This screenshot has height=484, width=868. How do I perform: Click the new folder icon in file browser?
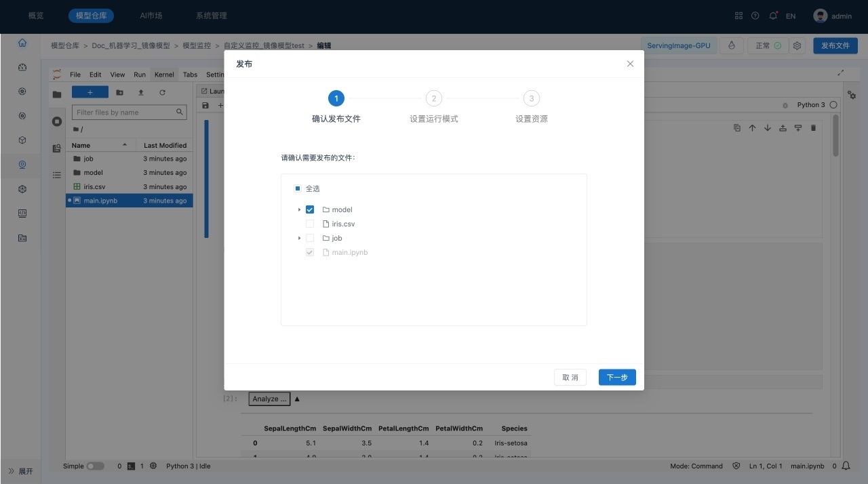(119, 92)
